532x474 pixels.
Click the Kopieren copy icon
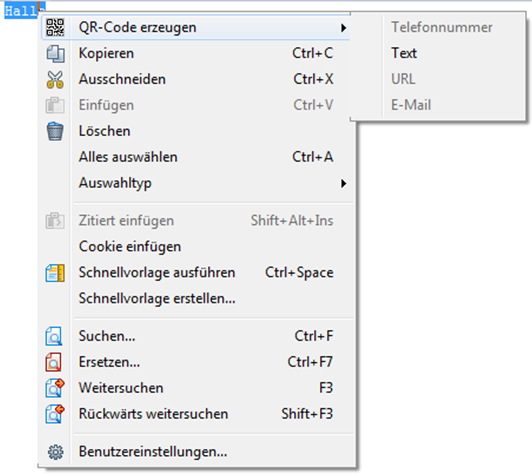tap(55, 54)
